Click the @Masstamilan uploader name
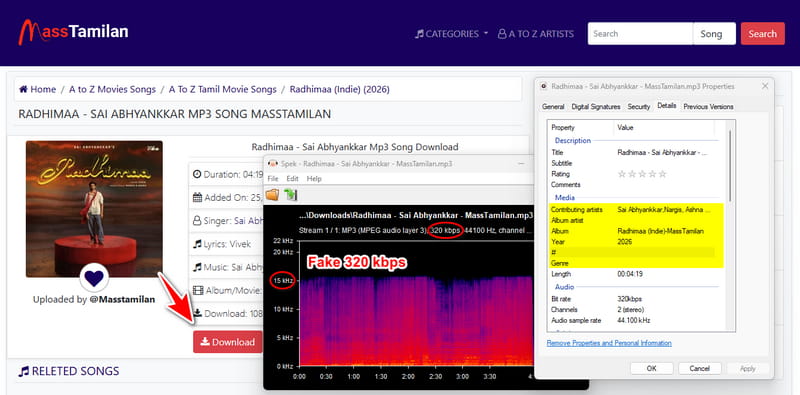Image resolution: width=800 pixels, height=395 pixels. [x=122, y=300]
